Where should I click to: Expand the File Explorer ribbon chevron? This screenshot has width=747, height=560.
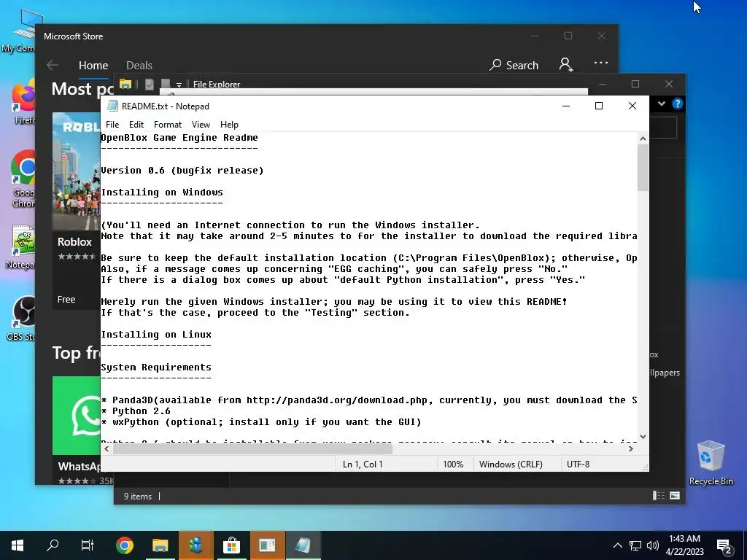tap(661, 104)
